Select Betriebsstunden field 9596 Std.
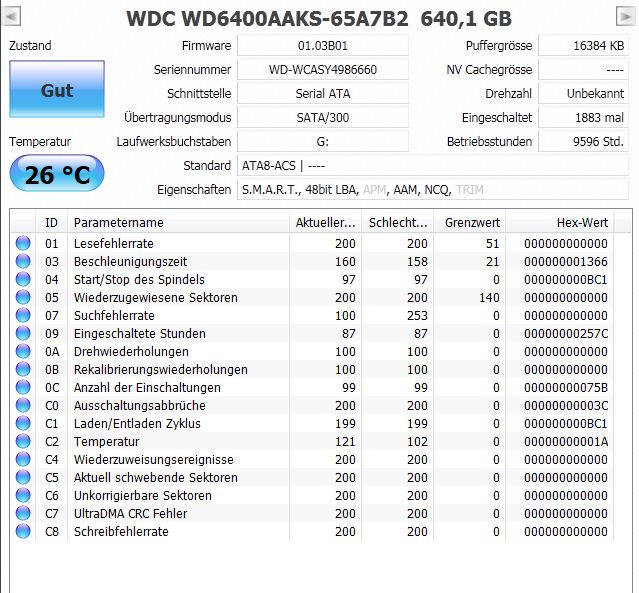Screen dimensions: 639x593 coord(583,141)
